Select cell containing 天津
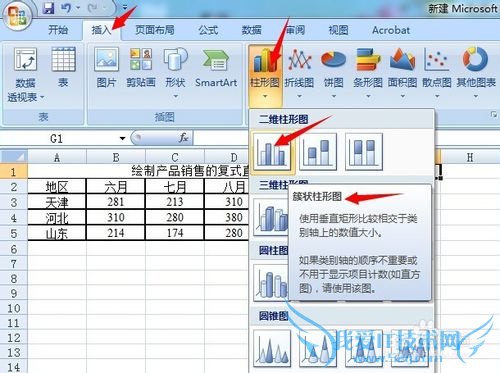The width and height of the screenshot is (500, 373). point(57,202)
